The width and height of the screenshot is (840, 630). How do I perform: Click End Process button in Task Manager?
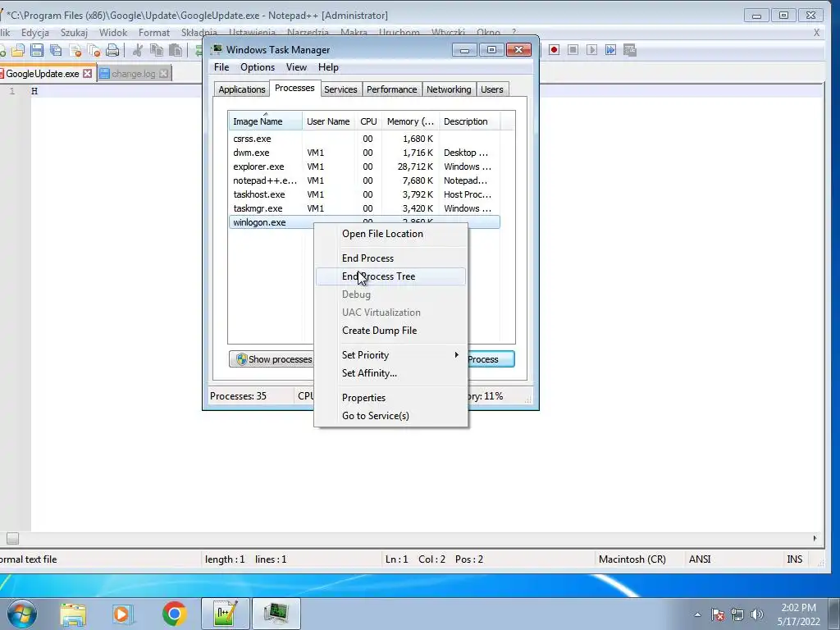click(x=491, y=359)
